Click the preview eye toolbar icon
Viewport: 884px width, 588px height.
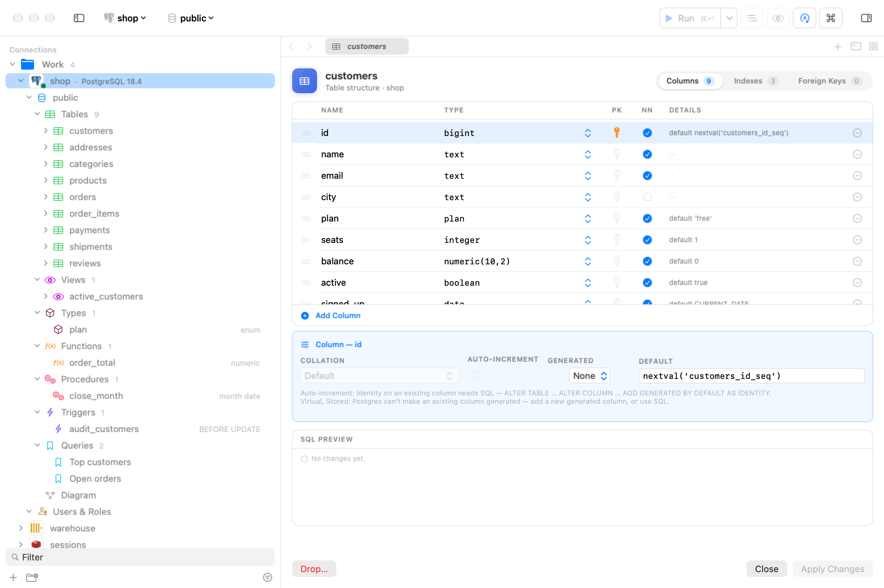pos(778,18)
